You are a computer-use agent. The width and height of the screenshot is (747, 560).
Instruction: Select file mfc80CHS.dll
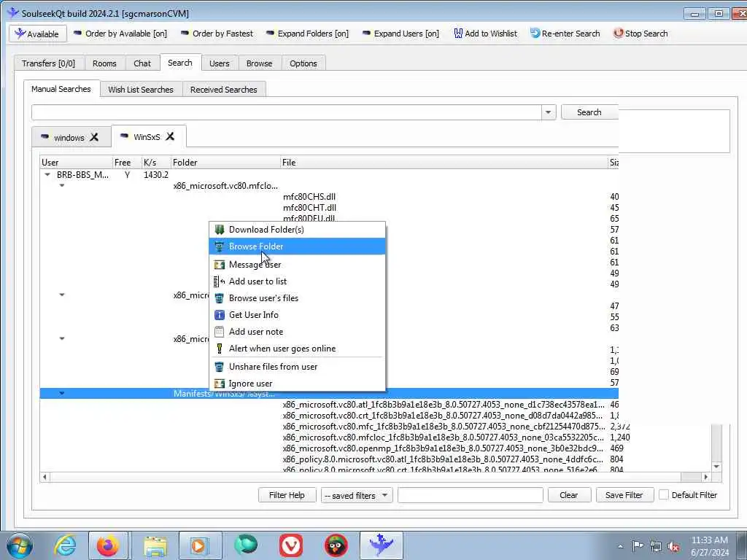309,197
